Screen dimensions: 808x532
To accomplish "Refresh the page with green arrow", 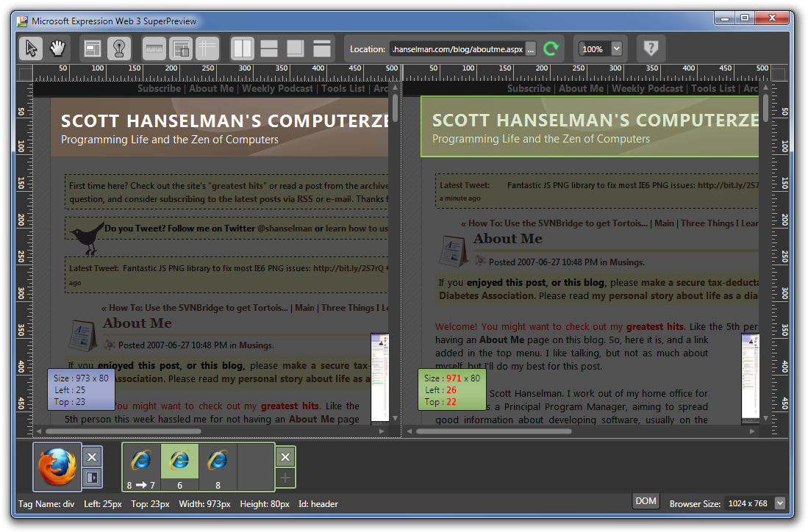I will tap(551, 49).
